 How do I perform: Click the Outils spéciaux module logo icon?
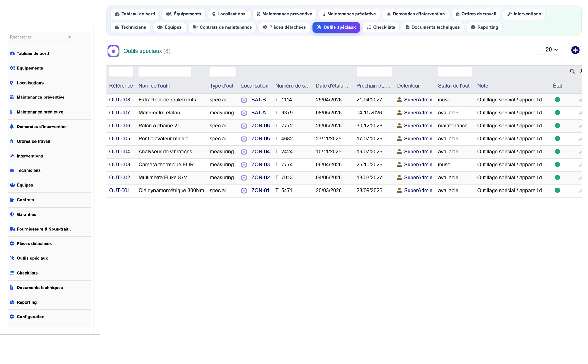point(113,51)
